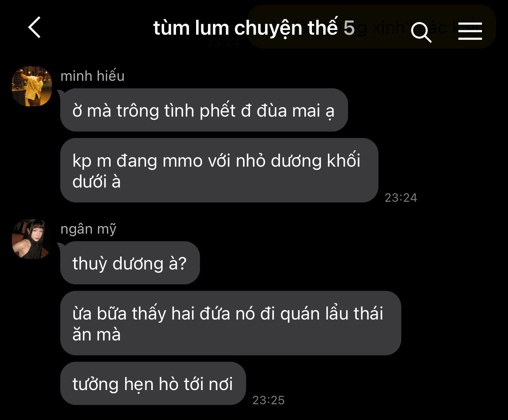Select the message thuỳ dương à?
Screen dimensions: 508x420
point(130,263)
